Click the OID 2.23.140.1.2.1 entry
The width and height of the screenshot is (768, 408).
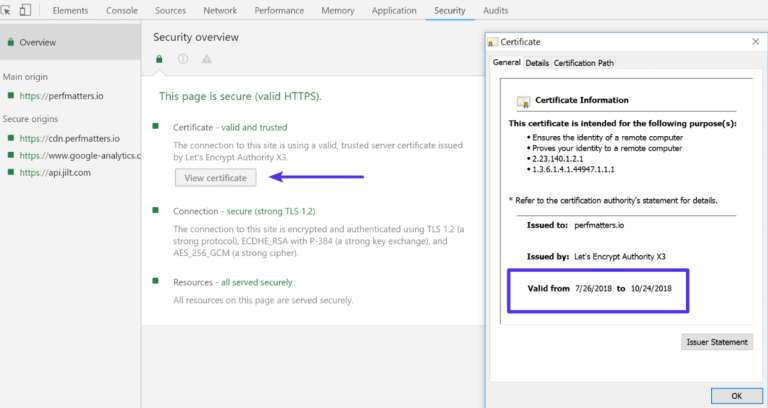tap(557, 159)
